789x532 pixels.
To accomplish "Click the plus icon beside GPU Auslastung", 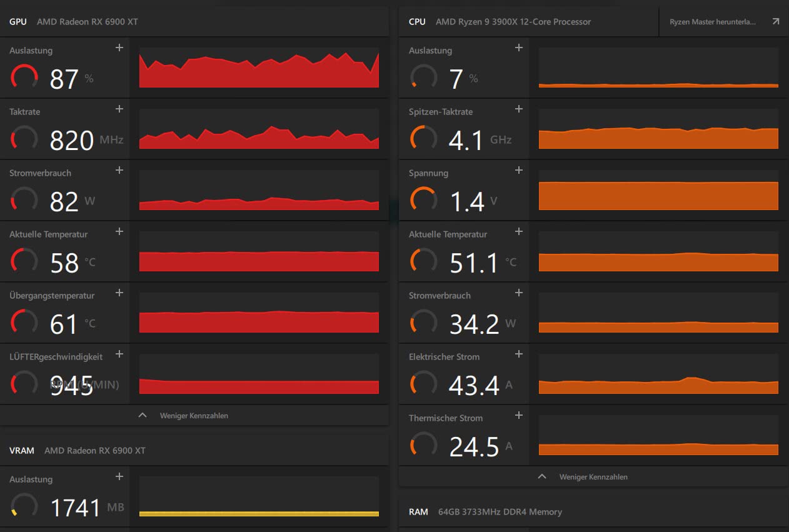I will click(119, 48).
